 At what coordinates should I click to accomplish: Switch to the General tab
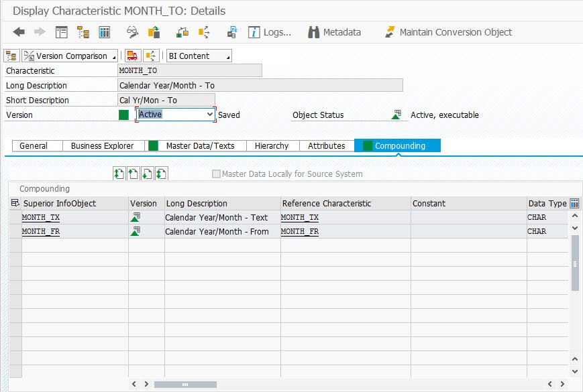[34, 146]
